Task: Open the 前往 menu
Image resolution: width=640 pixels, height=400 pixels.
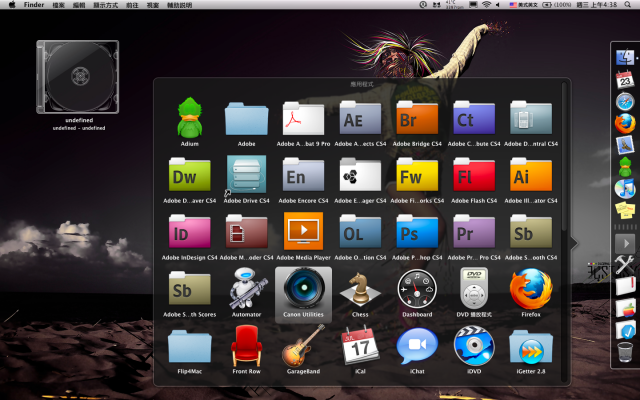Action: 132,5
